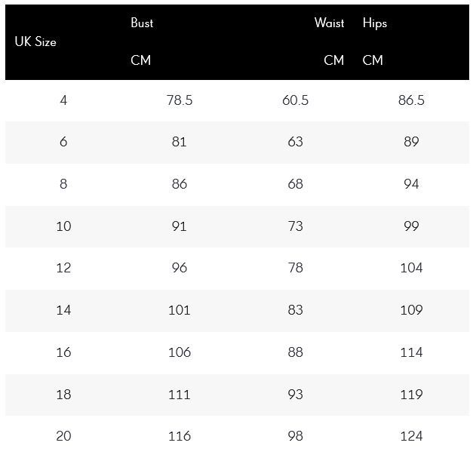Click hips measurement 119
Image resolution: width=476 pixels, height=458 pixels.
[411, 395]
